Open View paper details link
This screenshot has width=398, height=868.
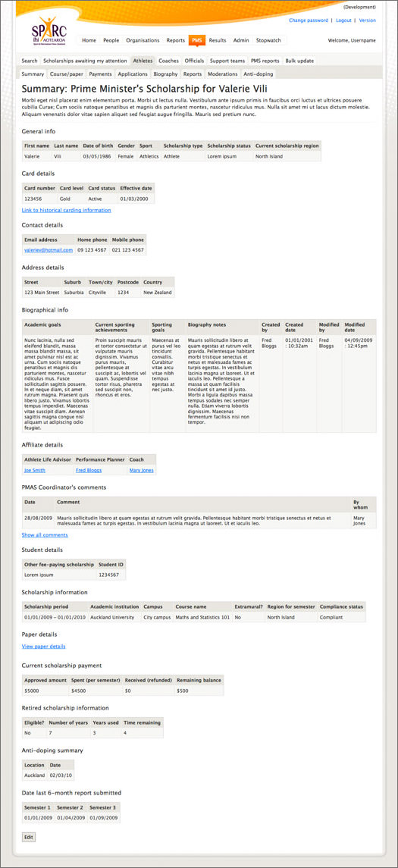pyautogui.click(x=44, y=647)
